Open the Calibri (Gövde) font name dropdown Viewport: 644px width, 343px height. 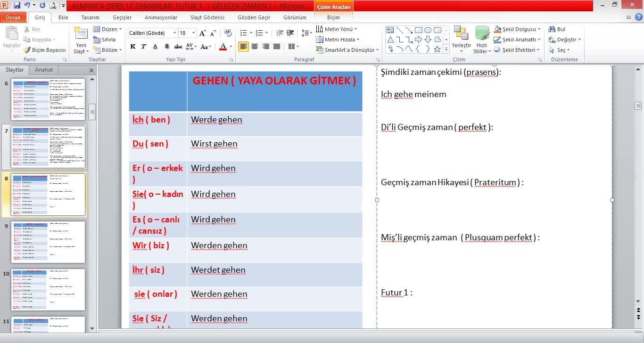coord(174,33)
